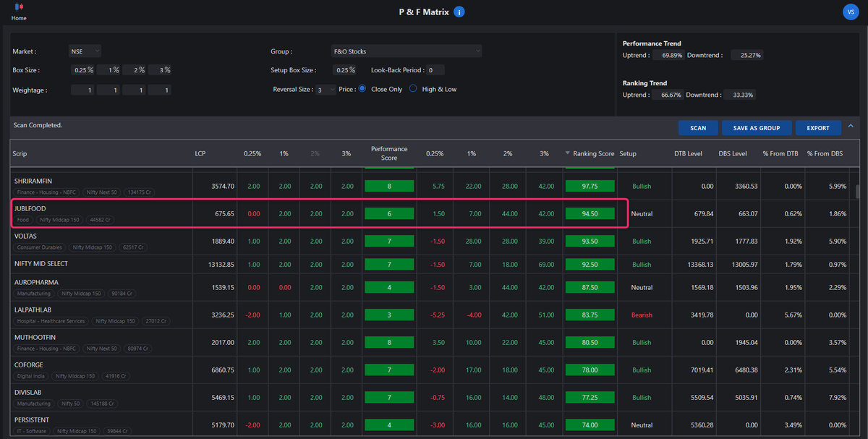The width and height of the screenshot is (868, 439).
Task: Select the MUTHOOTFIN scrip
Action: pos(35,337)
